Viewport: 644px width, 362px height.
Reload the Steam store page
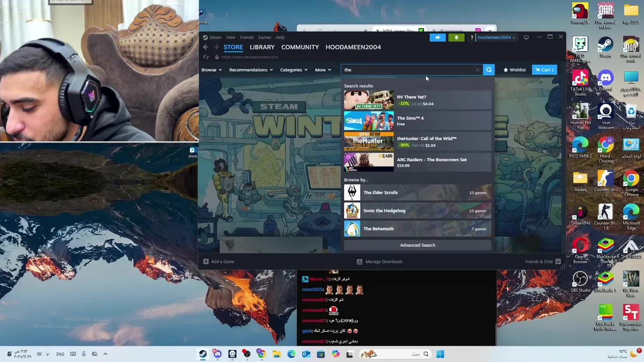click(206, 57)
